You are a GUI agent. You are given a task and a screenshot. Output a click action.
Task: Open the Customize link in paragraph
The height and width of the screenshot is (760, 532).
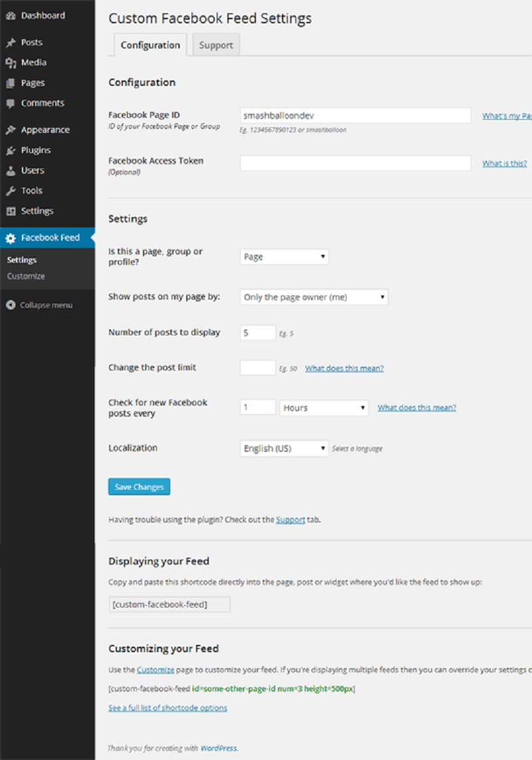coord(156,670)
